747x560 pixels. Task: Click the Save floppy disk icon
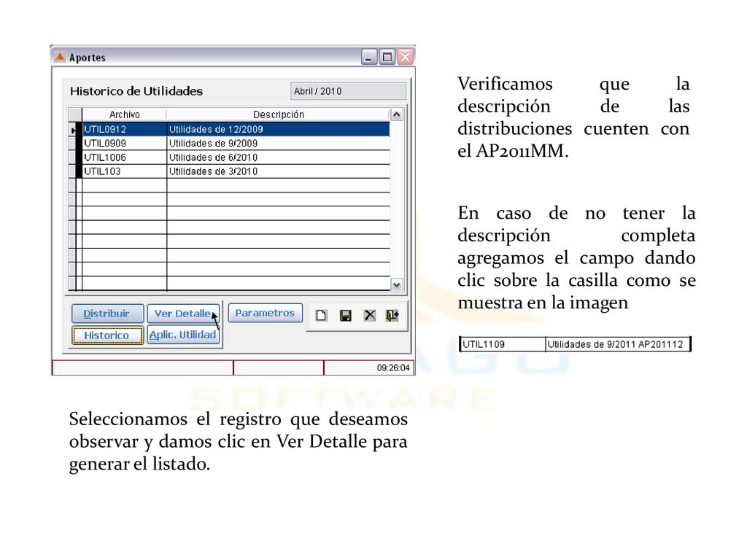coord(345,315)
